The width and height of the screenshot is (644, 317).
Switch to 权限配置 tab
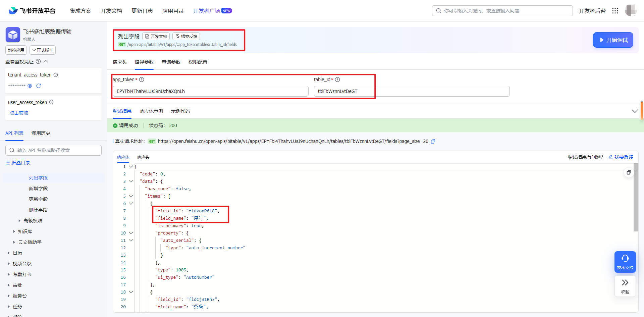[198, 62]
